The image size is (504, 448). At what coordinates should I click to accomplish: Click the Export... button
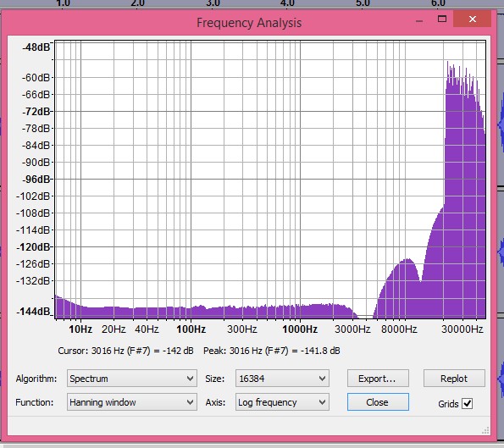click(x=378, y=379)
